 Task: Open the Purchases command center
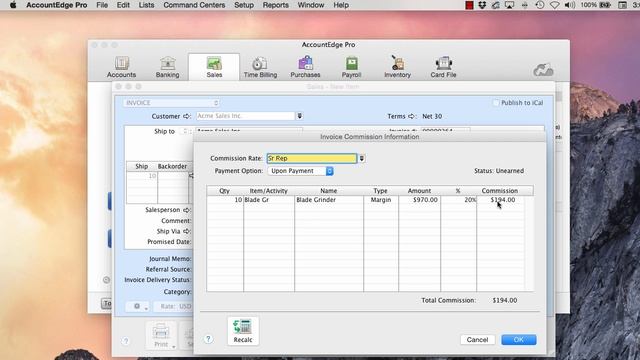coord(305,67)
